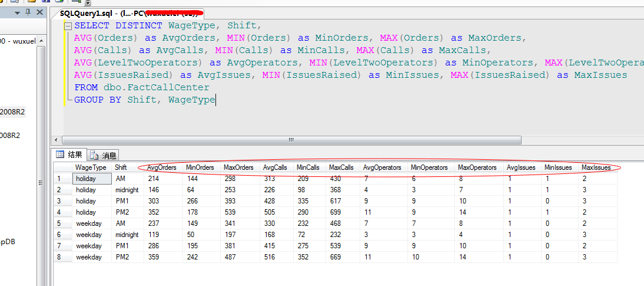
Task: Select result row number 1
Action: pyautogui.click(x=63, y=179)
